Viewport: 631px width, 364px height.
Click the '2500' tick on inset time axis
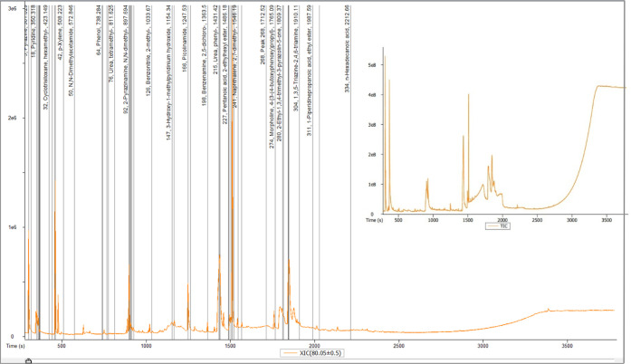(x=537, y=220)
